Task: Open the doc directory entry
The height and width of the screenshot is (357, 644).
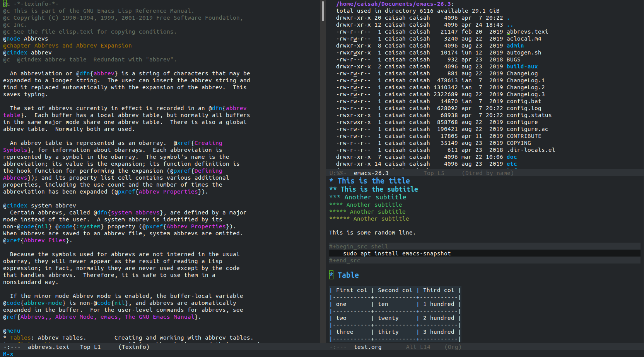Action: [x=512, y=157]
